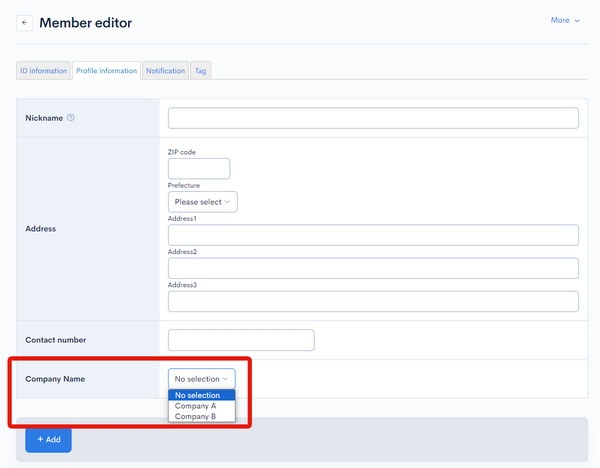The width and height of the screenshot is (600, 468).
Task: Expand the Prefecture Please select dropdown
Action: (x=202, y=202)
